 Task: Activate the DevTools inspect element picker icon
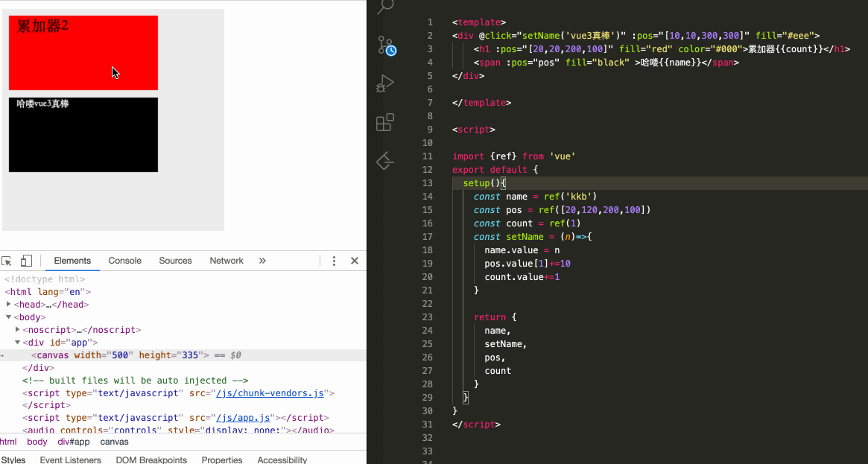[7, 261]
